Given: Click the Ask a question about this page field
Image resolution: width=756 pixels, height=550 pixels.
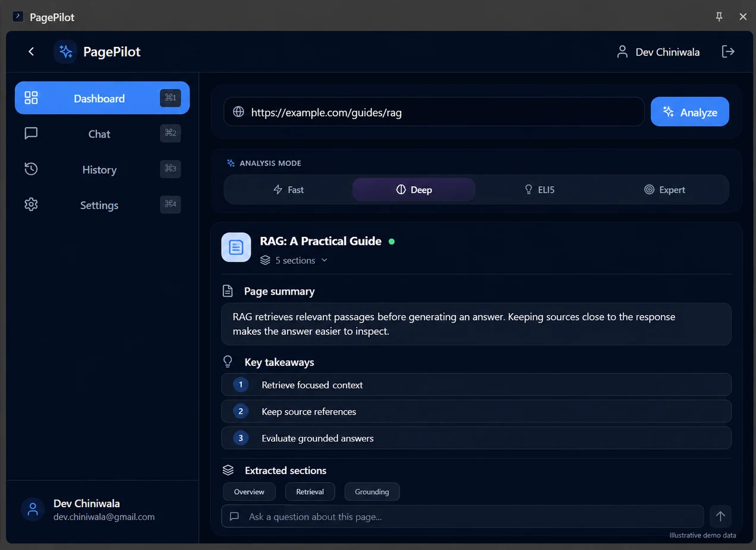Looking at the screenshot, I should [462, 516].
